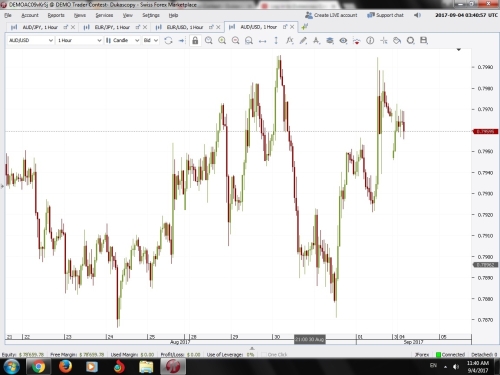This screenshot has height=375, width=500.
Task: Click the save chart floppy icon
Action: point(424,41)
